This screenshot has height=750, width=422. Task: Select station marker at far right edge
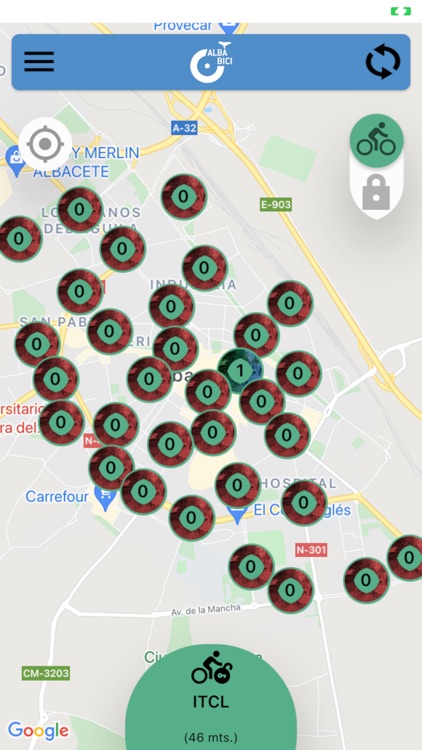(408, 558)
